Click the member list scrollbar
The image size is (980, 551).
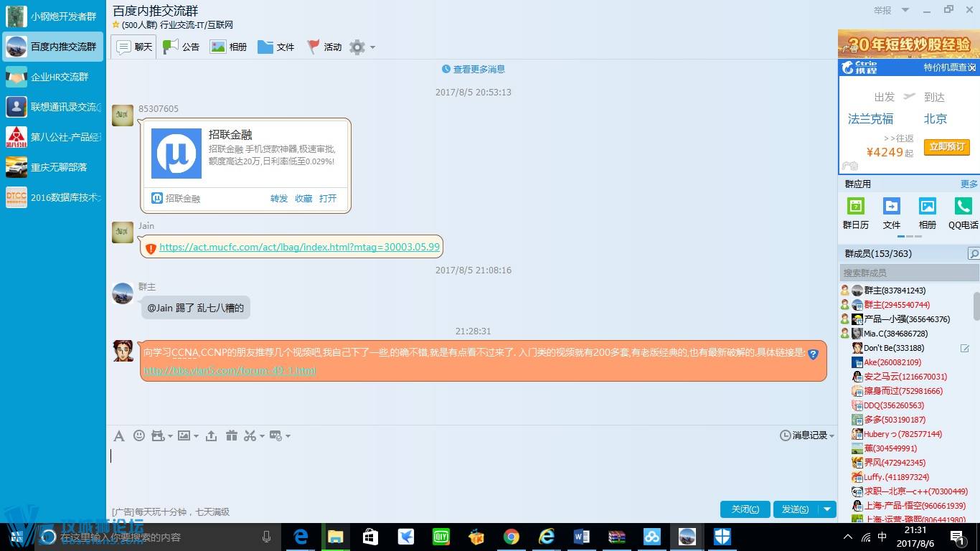click(976, 305)
